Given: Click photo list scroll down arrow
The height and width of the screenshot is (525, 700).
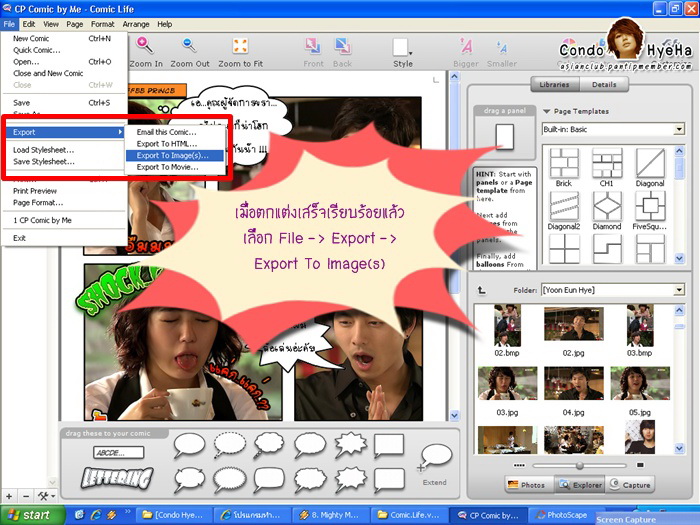Looking at the screenshot, I should pyautogui.click(x=679, y=448).
